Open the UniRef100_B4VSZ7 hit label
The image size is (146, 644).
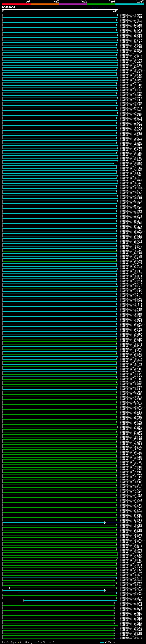point(131,22)
